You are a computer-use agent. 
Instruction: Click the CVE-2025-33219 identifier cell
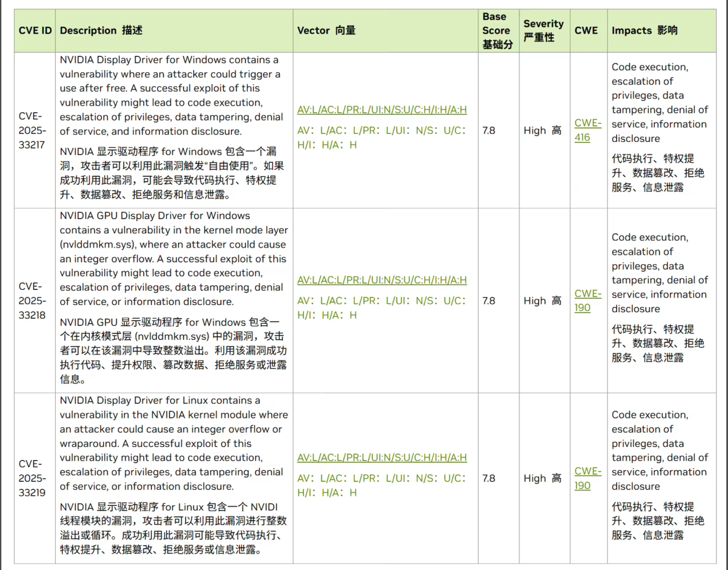[x=32, y=478]
